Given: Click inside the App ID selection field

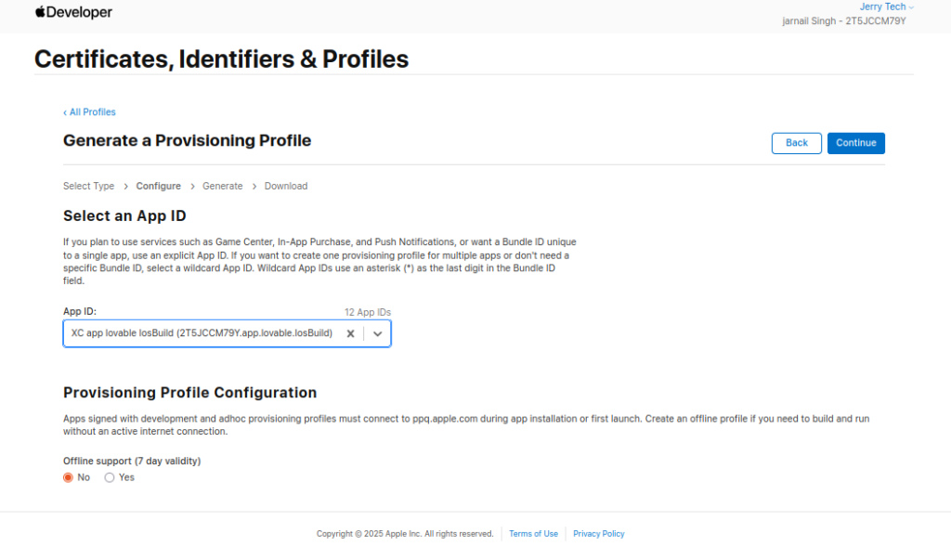Looking at the screenshot, I should [203, 333].
